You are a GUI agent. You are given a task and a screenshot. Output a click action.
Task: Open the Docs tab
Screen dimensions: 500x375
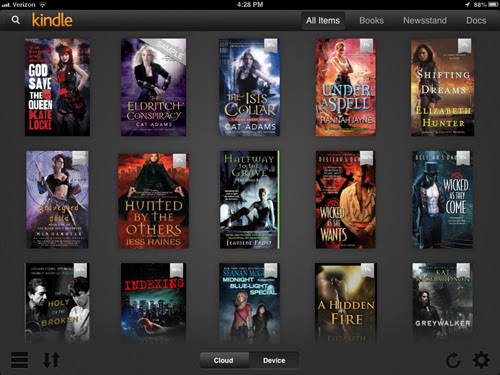point(476,21)
